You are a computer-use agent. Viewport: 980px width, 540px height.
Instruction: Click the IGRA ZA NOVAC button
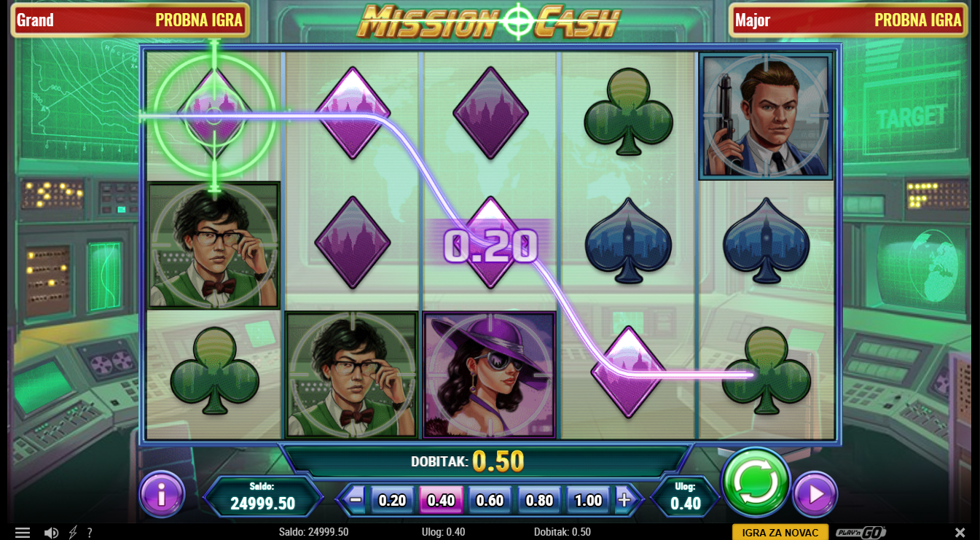[780, 533]
